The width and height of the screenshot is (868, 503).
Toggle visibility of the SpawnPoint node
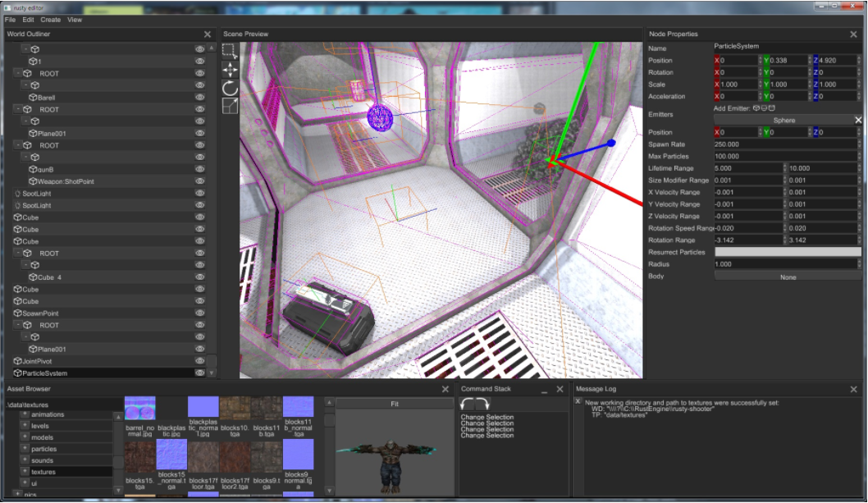tap(199, 313)
